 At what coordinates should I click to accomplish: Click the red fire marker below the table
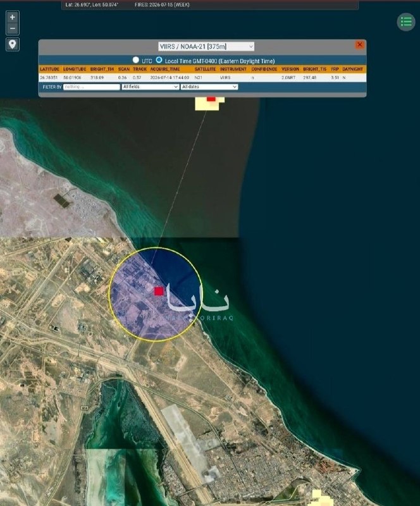[x=211, y=99]
